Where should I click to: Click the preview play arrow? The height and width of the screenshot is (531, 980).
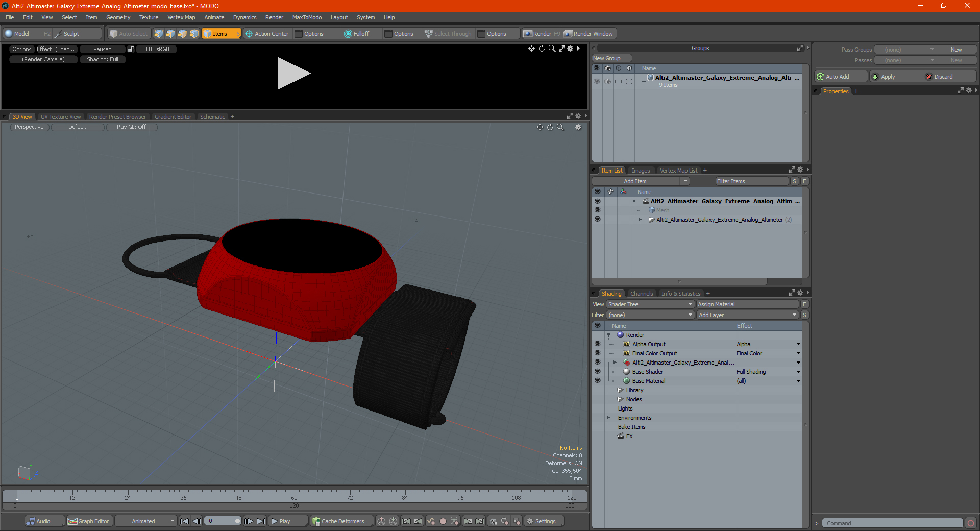coord(293,74)
